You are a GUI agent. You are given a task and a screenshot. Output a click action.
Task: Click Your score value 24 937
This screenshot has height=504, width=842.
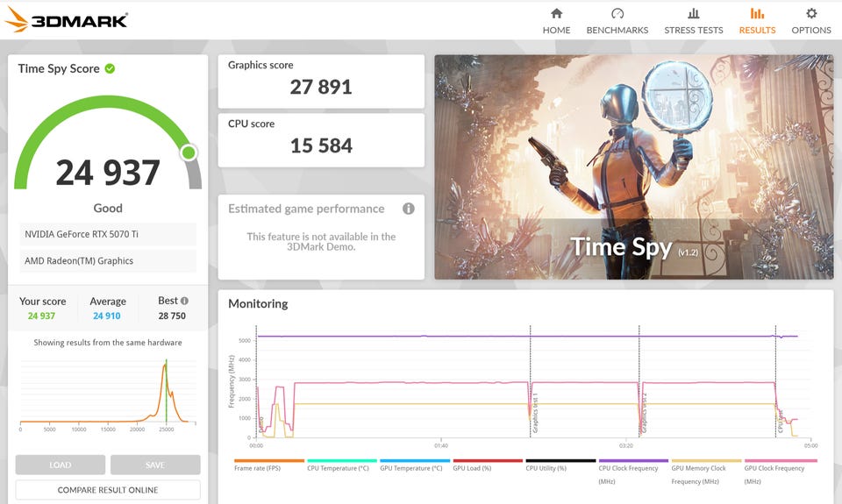point(41,316)
